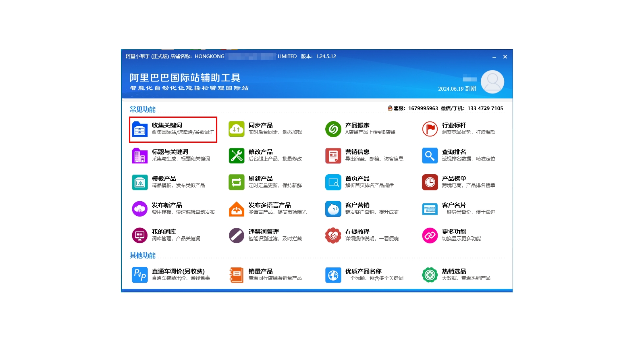The image size is (644, 346).
Task: Click the 客户名片 card icon
Action: (x=430, y=209)
